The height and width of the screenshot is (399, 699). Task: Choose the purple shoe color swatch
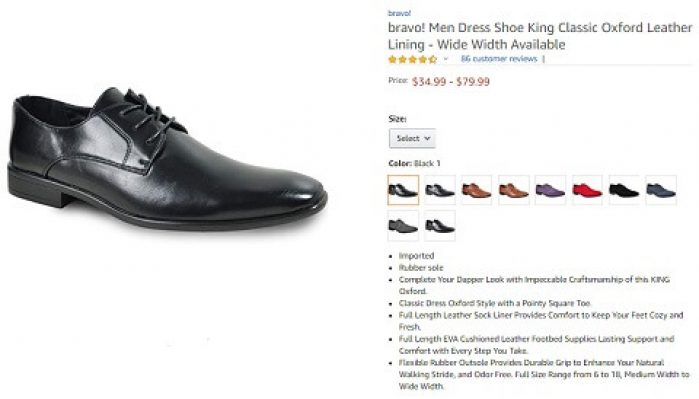550,190
